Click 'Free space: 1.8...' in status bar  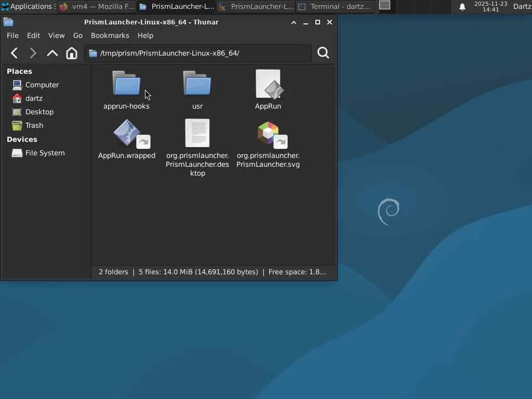297,272
